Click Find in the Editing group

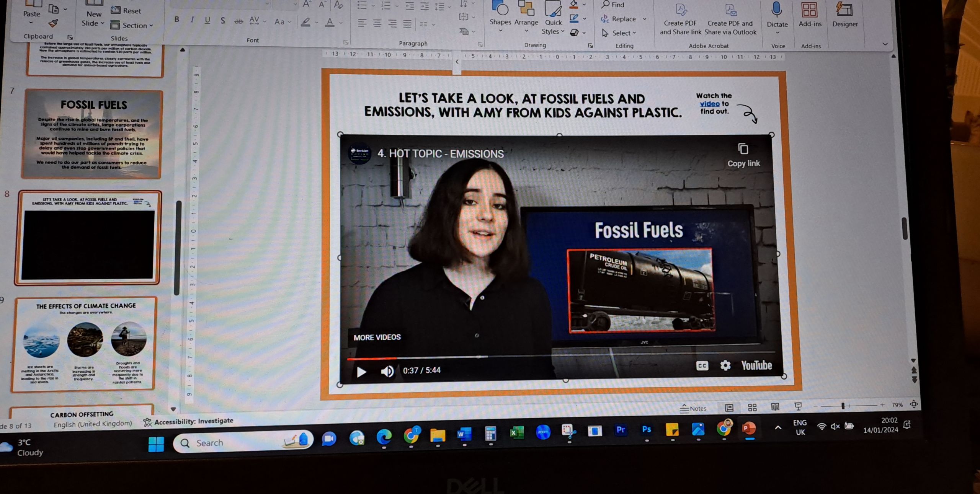[613, 5]
